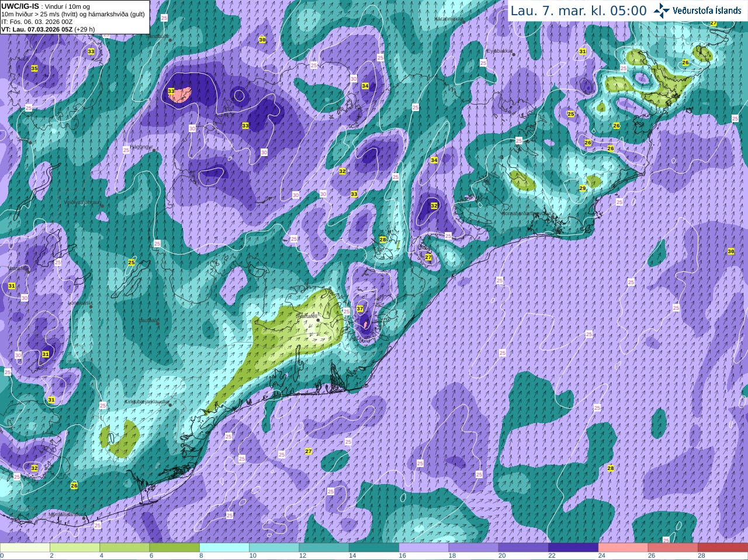The width and height of the screenshot is (748, 560).
Task: Click the Kárahnjúkar station label
Action: pos(448,19)
